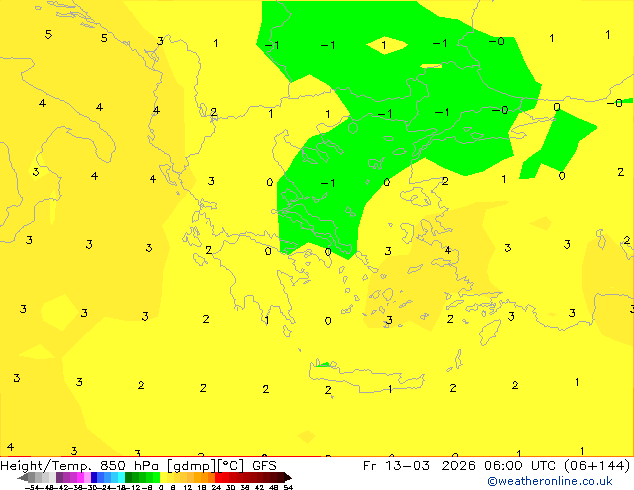Select the (06+144) forecast run label

pyautogui.click(x=598, y=466)
